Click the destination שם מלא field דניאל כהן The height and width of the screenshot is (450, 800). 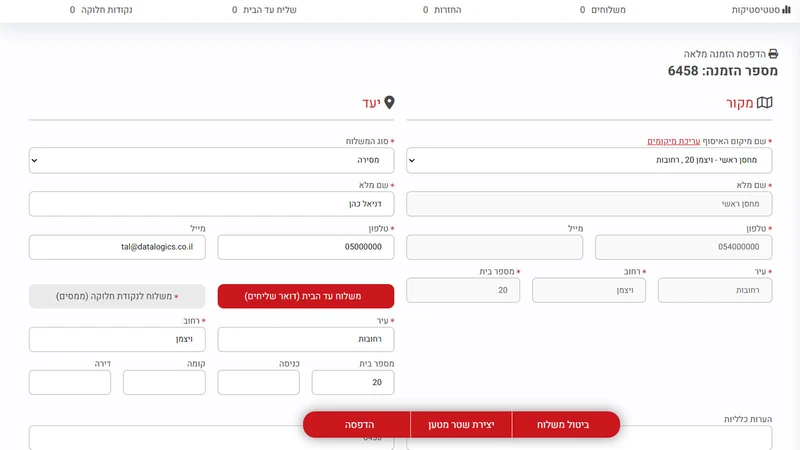[x=211, y=204]
